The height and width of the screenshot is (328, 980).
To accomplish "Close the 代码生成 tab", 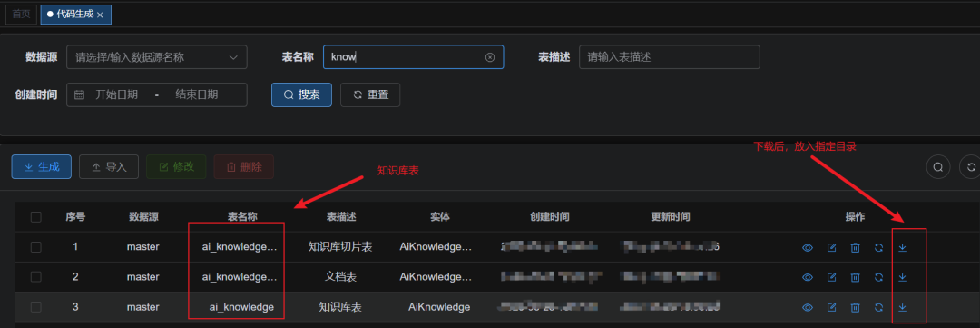I will point(100,15).
